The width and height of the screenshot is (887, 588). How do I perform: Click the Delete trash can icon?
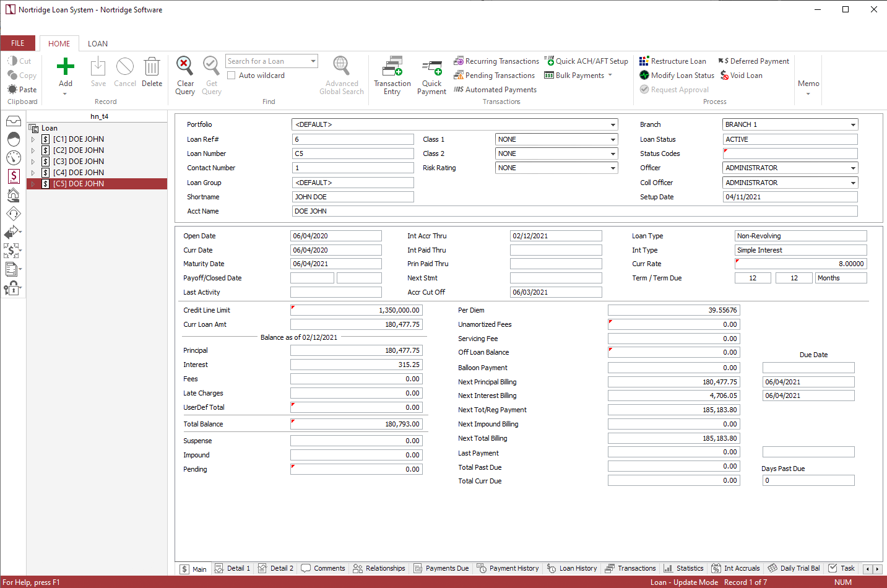(x=152, y=66)
